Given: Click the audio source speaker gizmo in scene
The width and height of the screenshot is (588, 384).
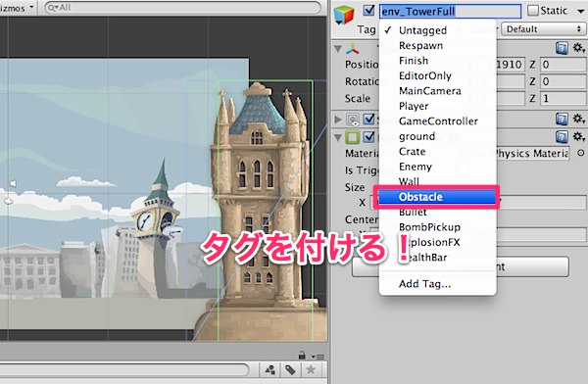Looking at the screenshot, I should coord(13,184).
